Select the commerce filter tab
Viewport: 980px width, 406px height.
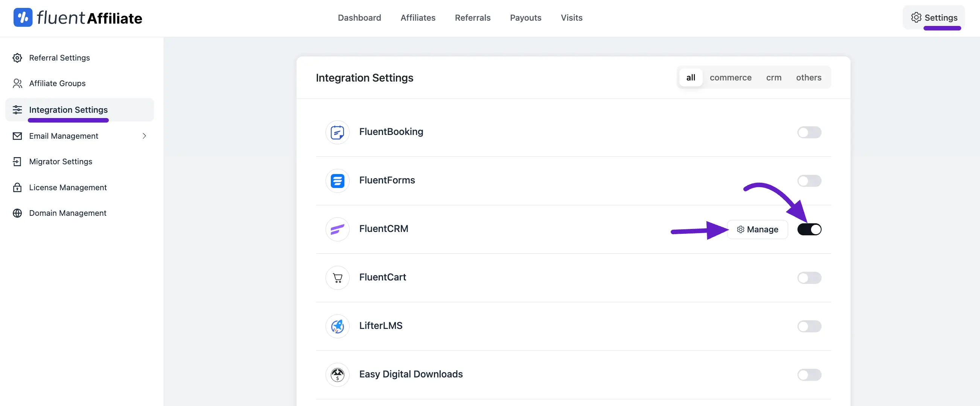click(730, 77)
